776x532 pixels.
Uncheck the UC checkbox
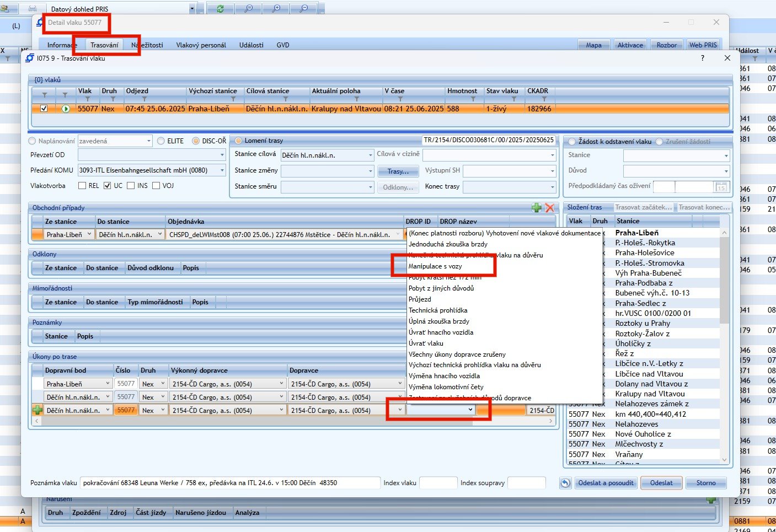coord(108,186)
